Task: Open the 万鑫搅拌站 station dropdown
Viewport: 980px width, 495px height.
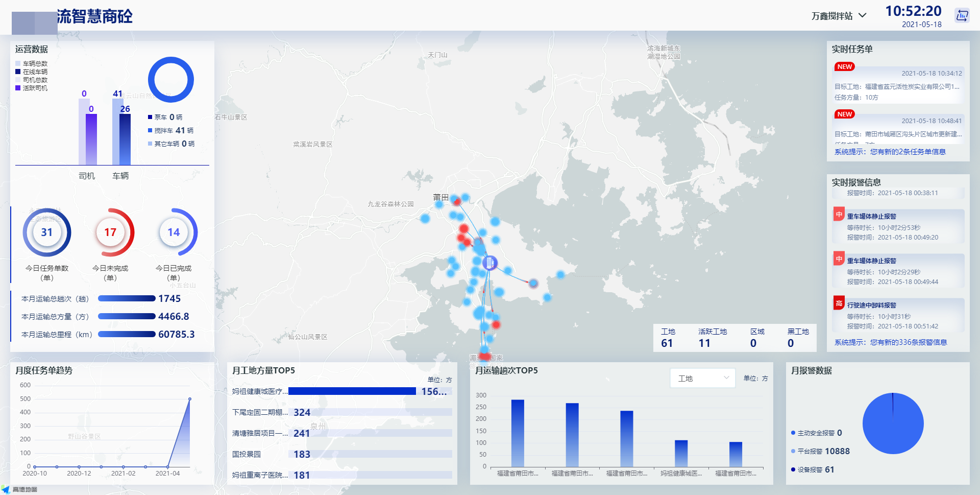Action: (838, 16)
